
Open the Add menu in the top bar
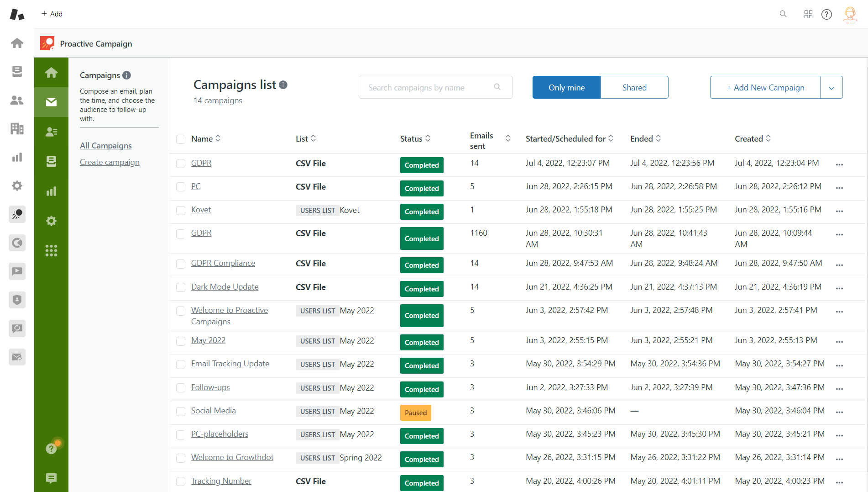52,14
